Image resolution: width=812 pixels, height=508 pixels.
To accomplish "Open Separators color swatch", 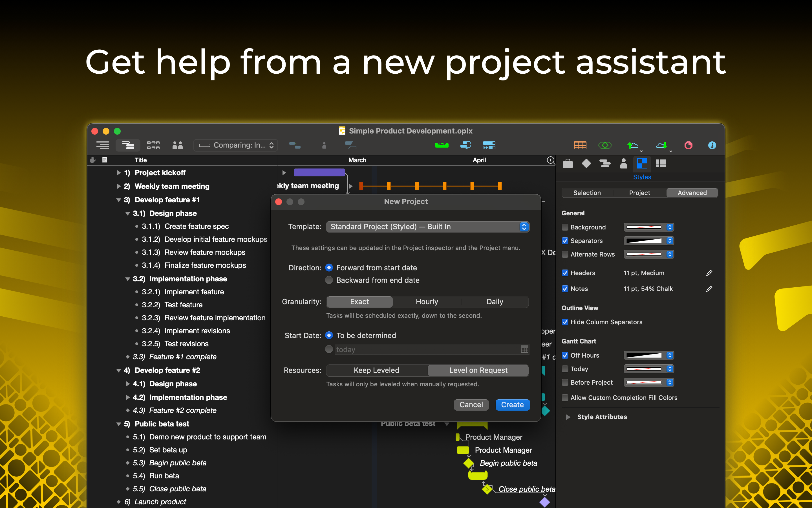I will [x=648, y=240].
